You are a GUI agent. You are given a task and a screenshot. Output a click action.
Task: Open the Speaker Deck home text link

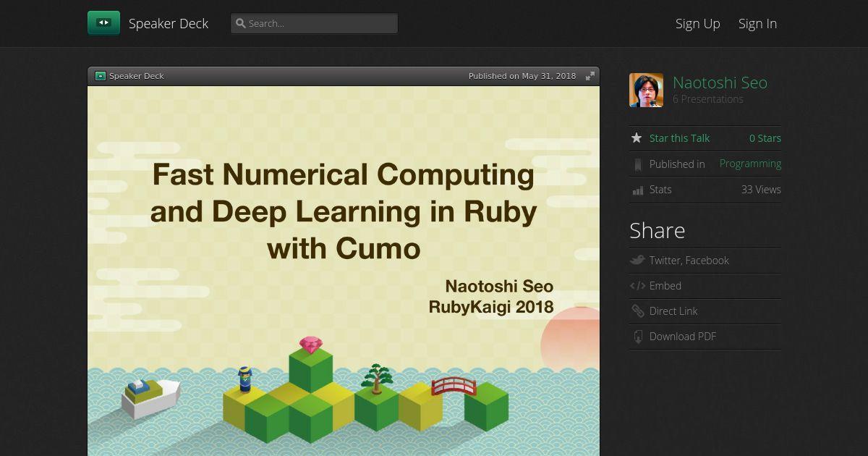pyautogui.click(x=169, y=24)
